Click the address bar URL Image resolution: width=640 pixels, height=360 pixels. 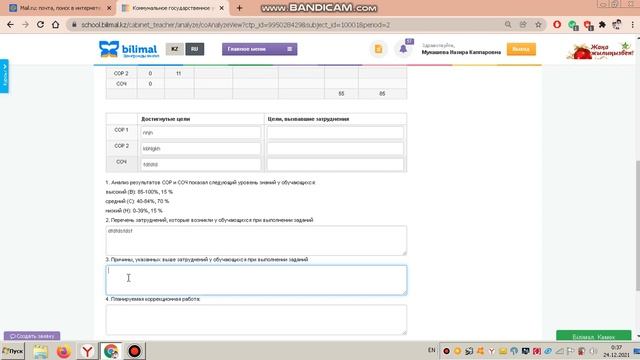pyautogui.click(x=236, y=25)
